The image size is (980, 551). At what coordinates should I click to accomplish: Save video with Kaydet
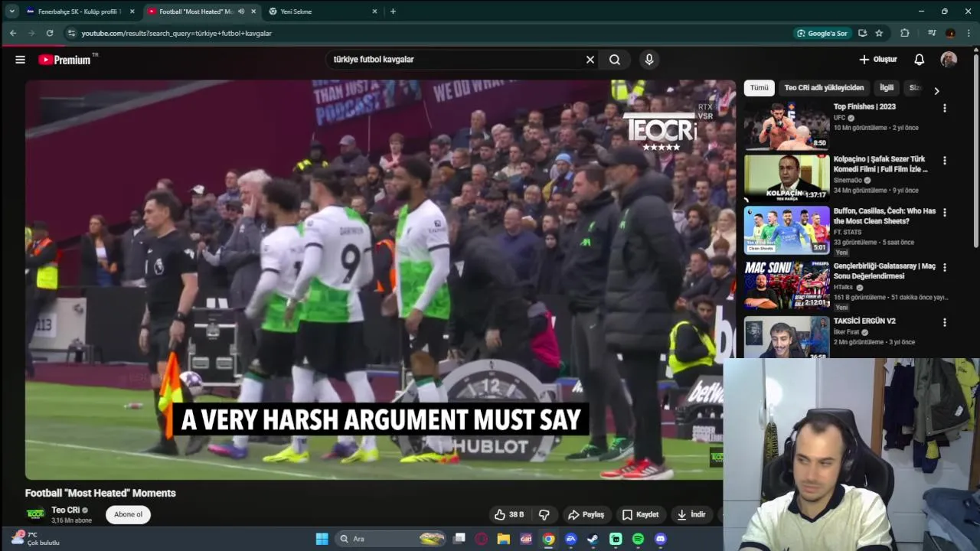pyautogui.click(x=640, y=514)
